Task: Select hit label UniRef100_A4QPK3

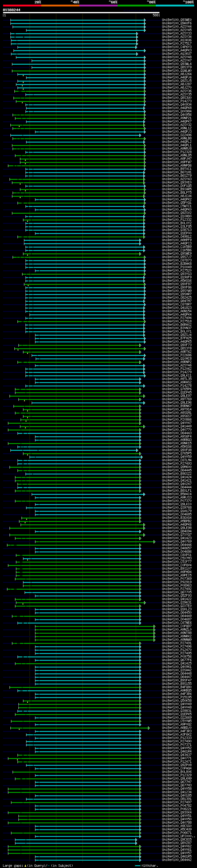Action: [177, 50]
